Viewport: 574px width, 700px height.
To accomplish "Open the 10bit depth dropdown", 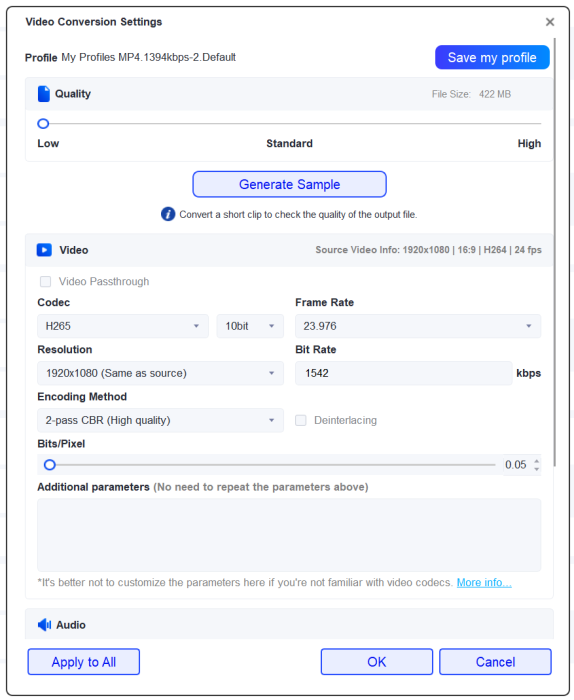I will pyautogui.click(x=250, y=326).
